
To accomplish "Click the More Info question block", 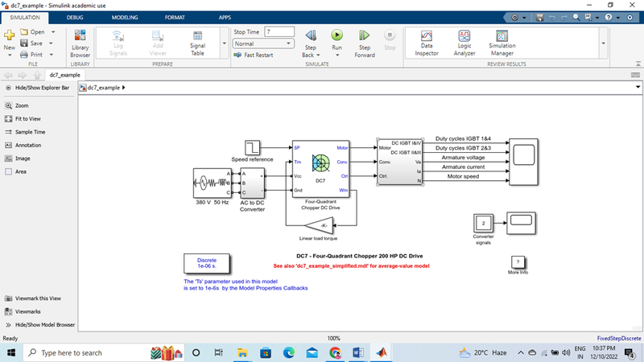I will click(518, 261).
